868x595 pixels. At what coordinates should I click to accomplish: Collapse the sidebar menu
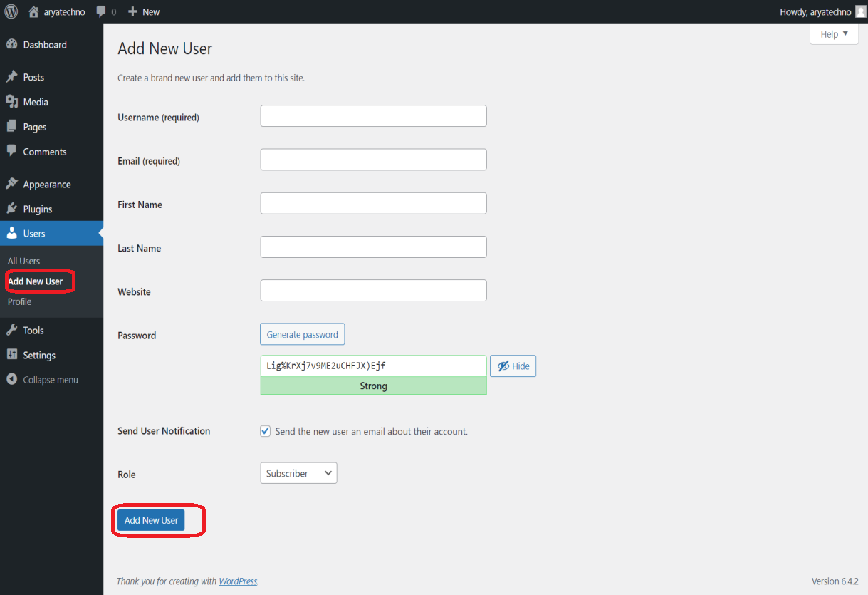tap(43, 380)
